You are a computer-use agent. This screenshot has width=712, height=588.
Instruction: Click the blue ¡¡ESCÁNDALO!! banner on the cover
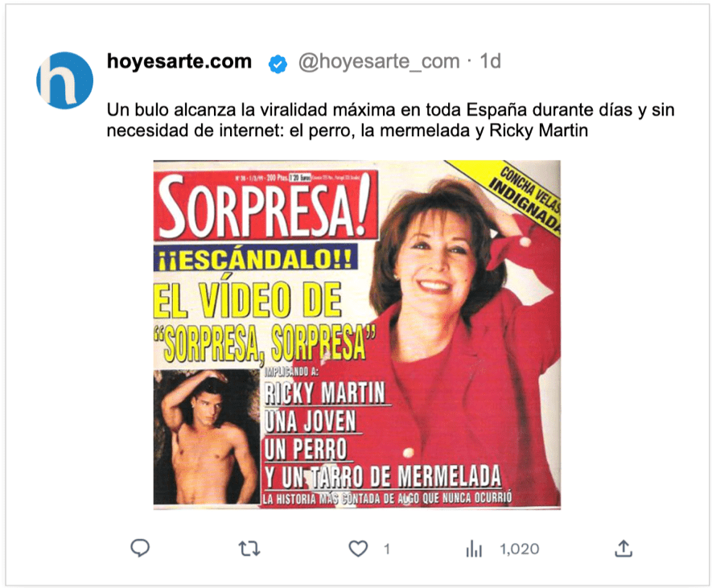pos(256,258)
